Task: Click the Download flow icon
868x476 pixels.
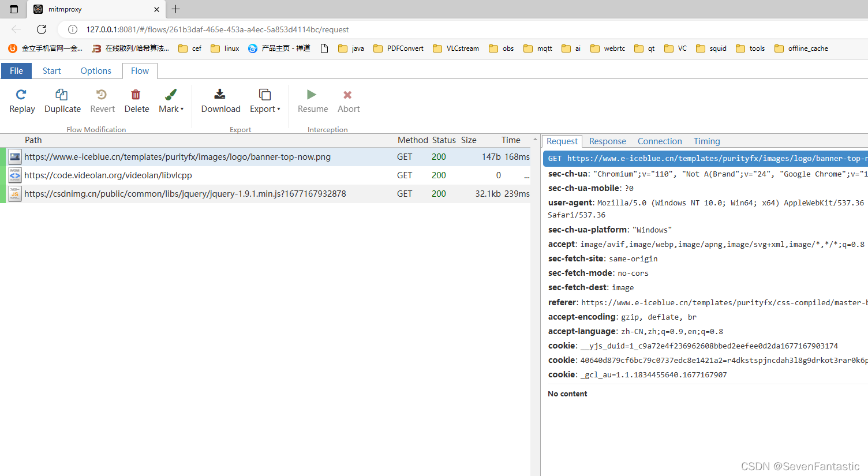Action: 220,95
